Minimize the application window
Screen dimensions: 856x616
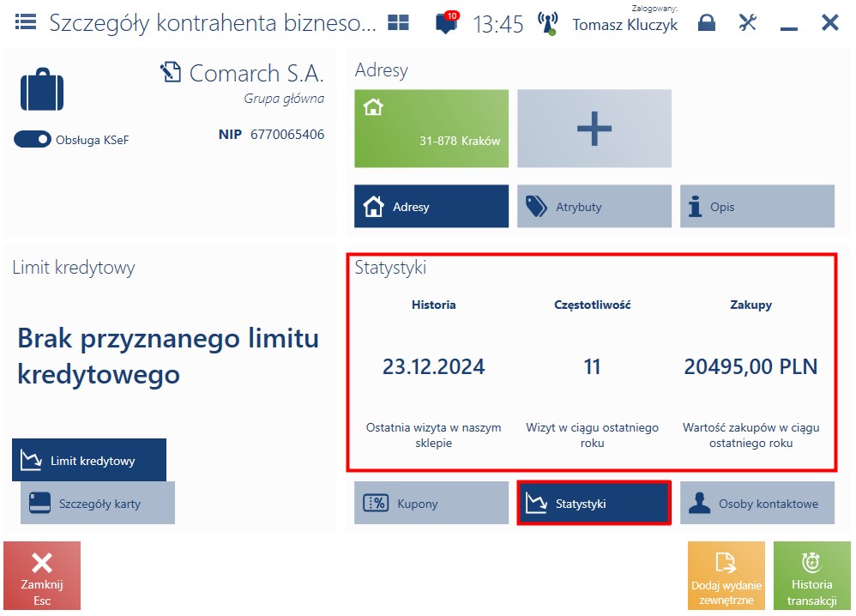[789, 28]
